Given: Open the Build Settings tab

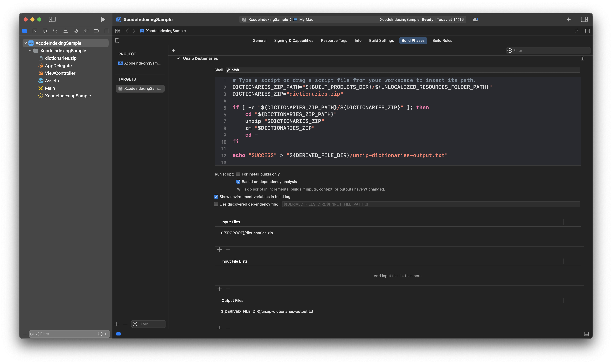Looking at the screenshot, I should tap(381, 40).
